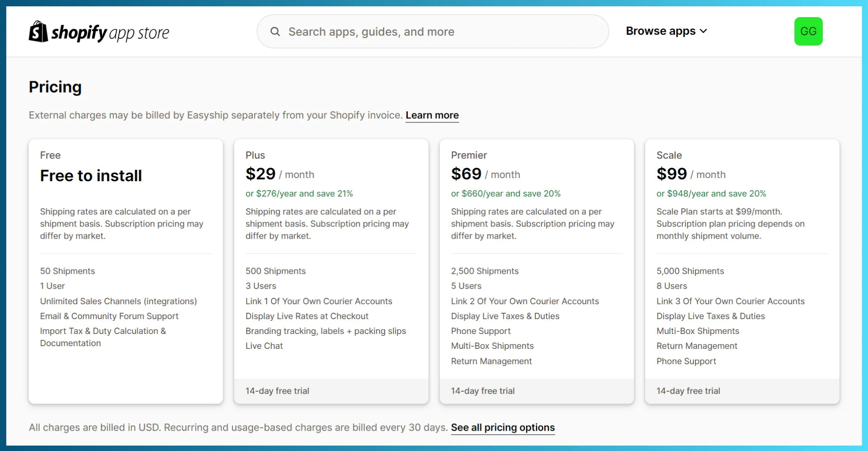
Task: Click 'Link 1 Of Your Own Courier Accounts'
Action: point(319,301)
